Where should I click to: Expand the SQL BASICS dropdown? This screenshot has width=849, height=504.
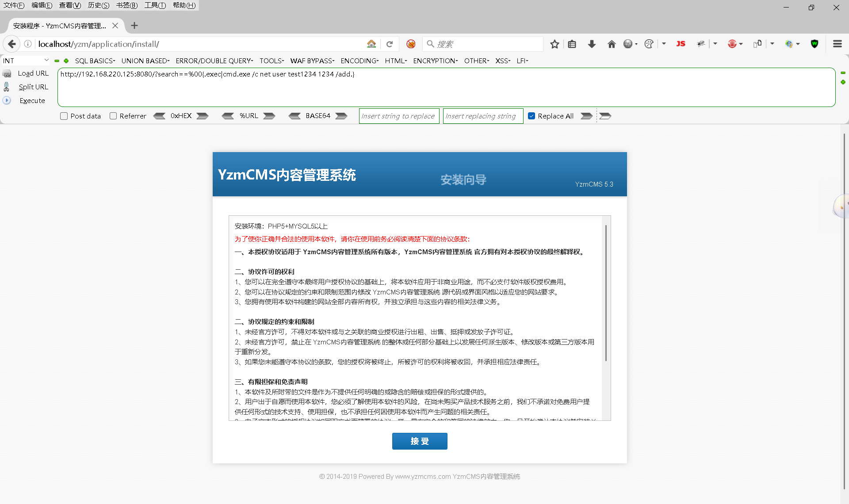coord(95,61)
